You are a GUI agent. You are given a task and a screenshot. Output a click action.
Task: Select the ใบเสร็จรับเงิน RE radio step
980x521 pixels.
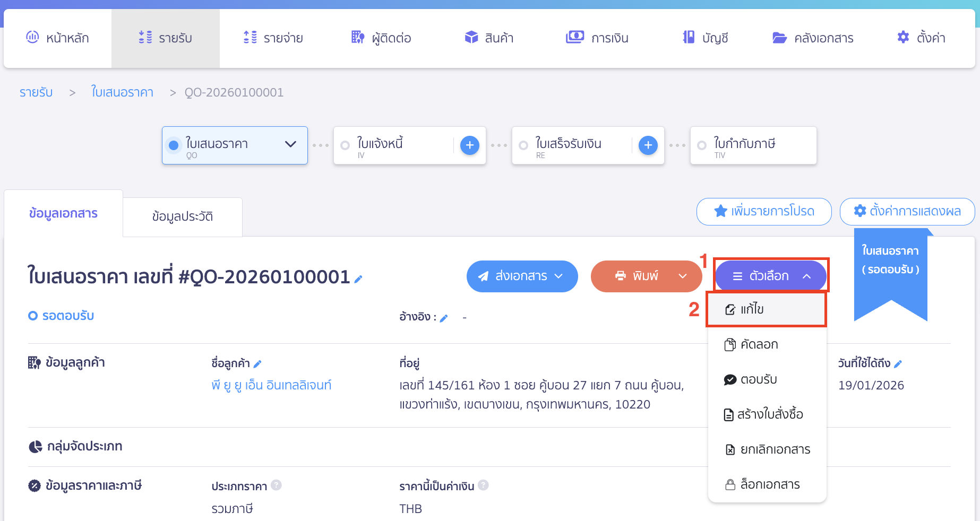click(523, 145)
